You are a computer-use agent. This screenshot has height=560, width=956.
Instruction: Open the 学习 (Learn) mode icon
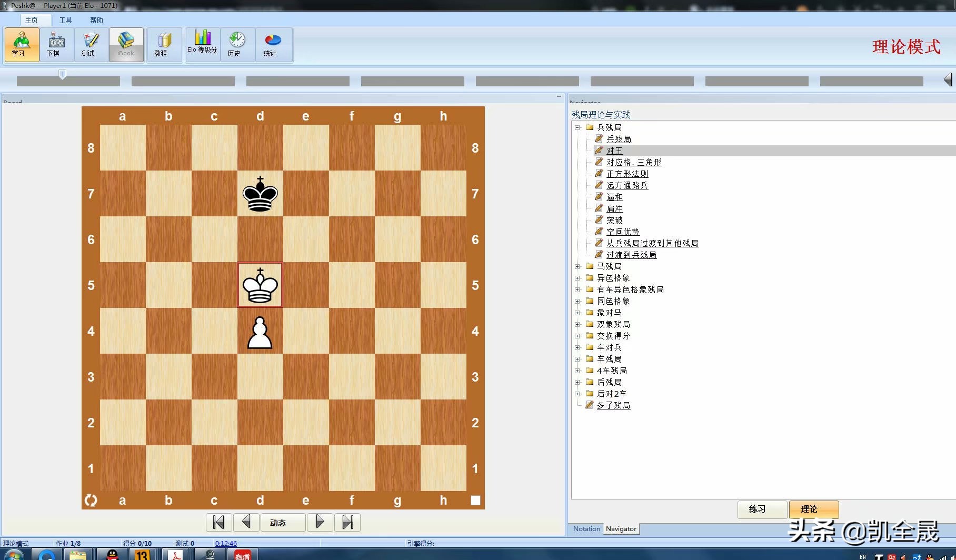click(x=21, y=44)
